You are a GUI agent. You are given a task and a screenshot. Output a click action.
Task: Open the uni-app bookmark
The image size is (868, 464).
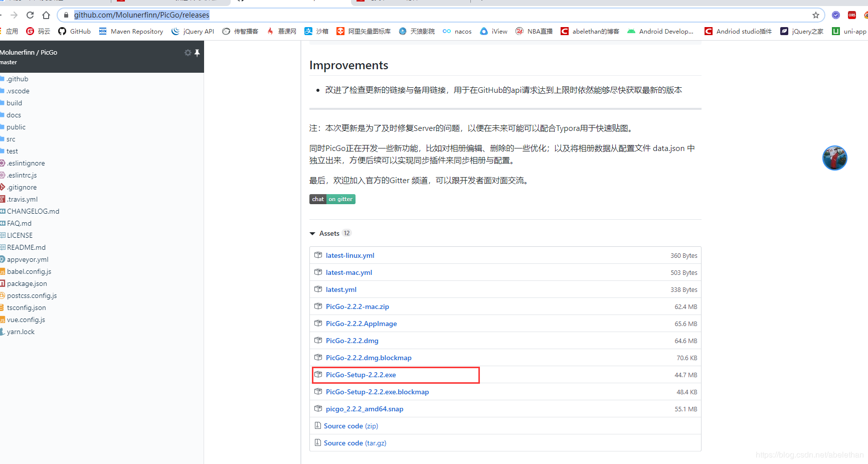tap(849, 31)
